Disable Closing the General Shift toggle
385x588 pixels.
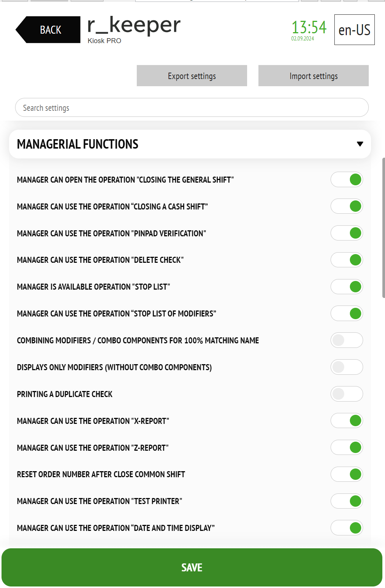point(347,180)
